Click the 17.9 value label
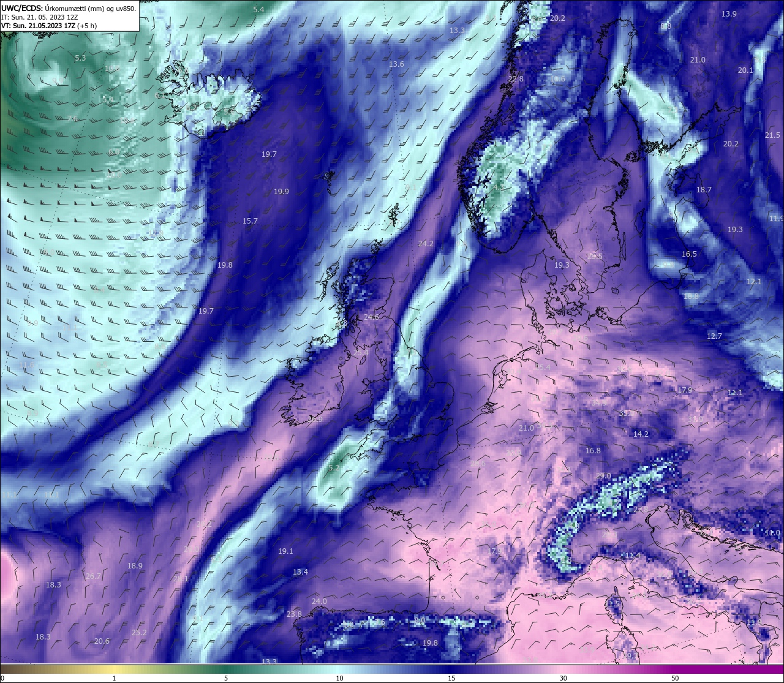This screenshot has height=683, width=784. coord(685,390)
